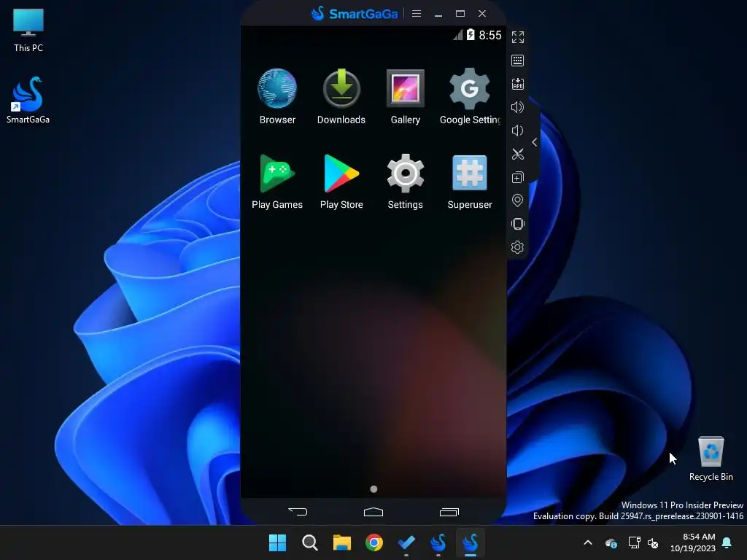Click the shake device icon
747x560 pixels.
[517, 224]
